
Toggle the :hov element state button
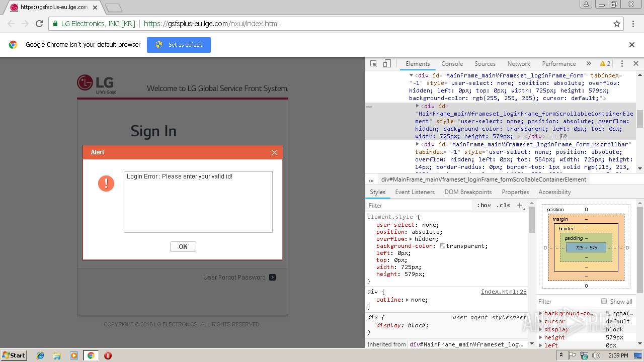(x=484, y=205)
